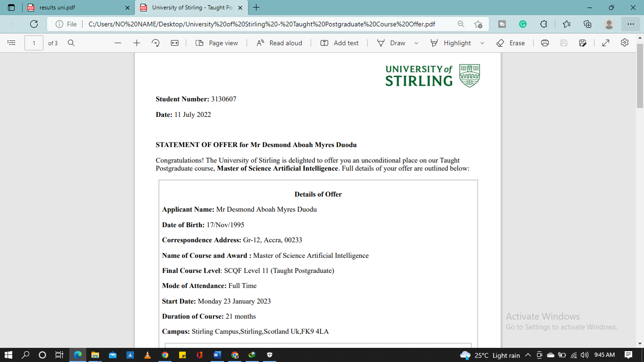Open the Grammarly extension
The height and width of the screenshot is (362, 644).
tap(523, 24)
